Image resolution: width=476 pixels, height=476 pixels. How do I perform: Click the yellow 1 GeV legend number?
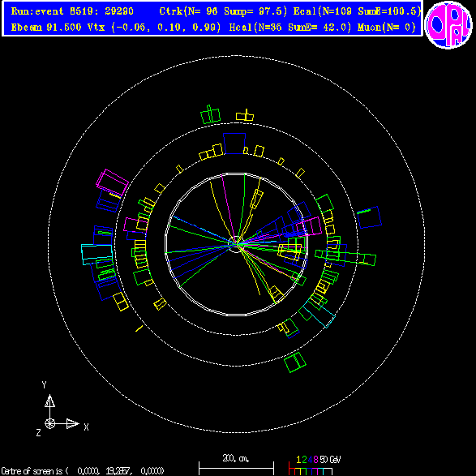click(298, 459)
